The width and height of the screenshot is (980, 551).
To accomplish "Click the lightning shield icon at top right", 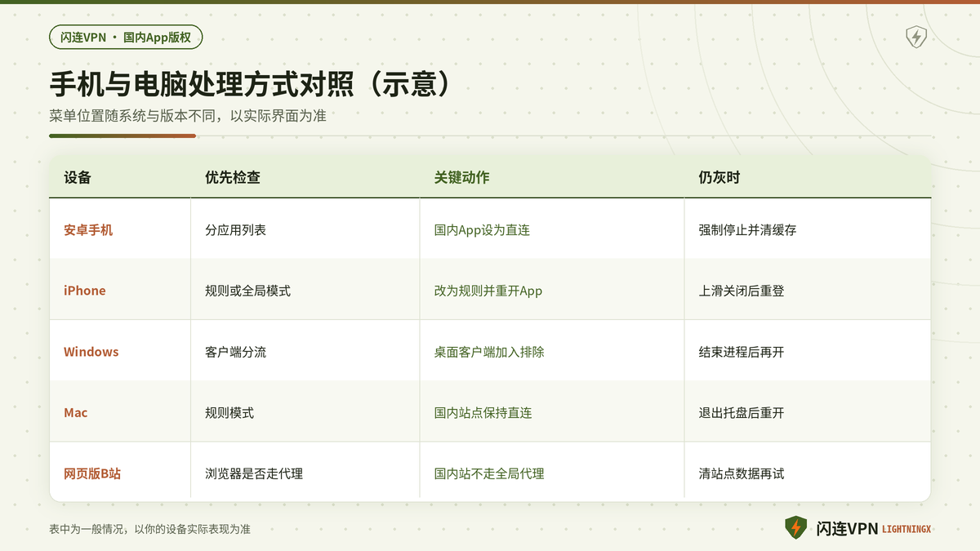I will coord(916,37).
